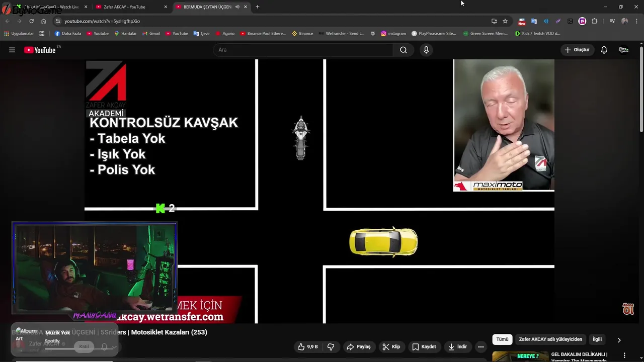
Task: Open the Kick / Twitch VOD bookmark
Action: coord(537,34)
